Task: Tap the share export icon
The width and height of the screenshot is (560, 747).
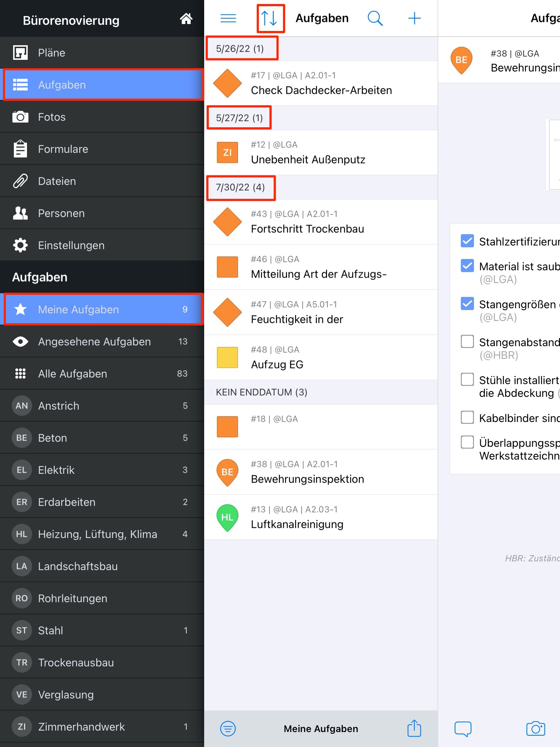Action: tap(414, 728)
